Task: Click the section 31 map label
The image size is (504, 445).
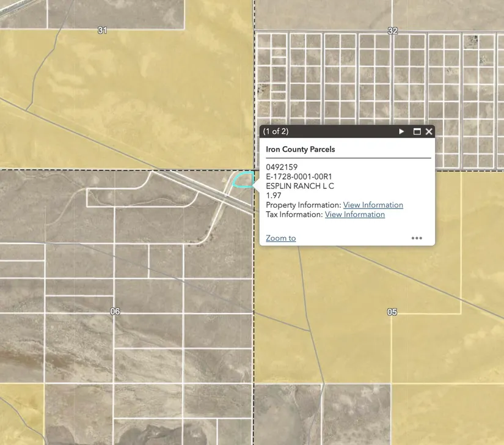Action: point(102,30)
